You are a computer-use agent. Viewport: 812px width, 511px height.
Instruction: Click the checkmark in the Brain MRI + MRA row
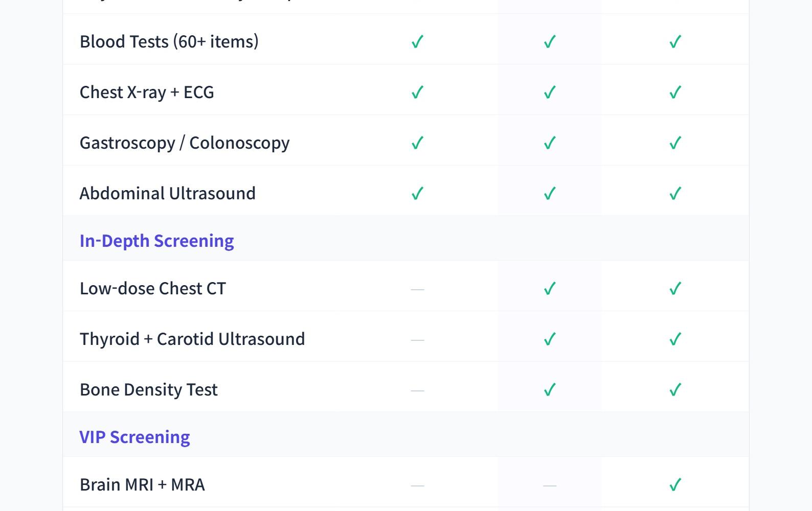point(675,484)
